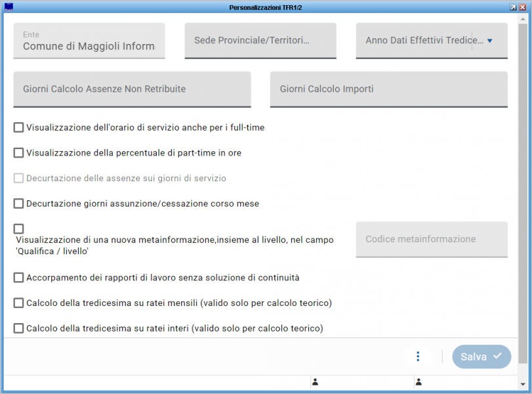Viewport: 532px width, 394px height.
Task: Focus the Sede Provinciale/Territoriale field
Action: pyautogui.click(x=260, y=41)
